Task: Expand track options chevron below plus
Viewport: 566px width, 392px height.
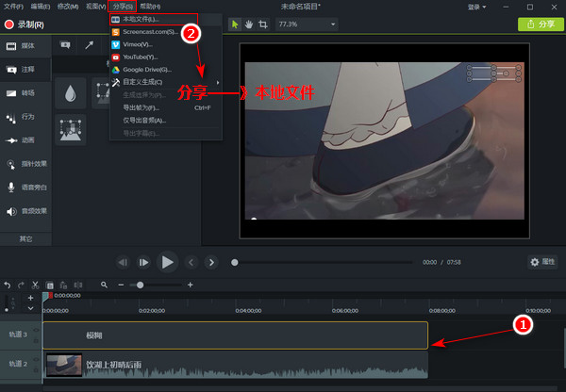Action: (x=31, y=308)
